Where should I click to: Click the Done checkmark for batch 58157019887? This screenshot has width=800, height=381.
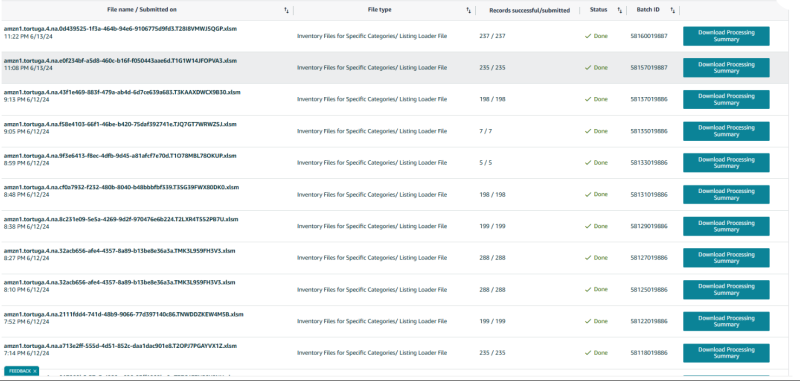click(588, 68)
